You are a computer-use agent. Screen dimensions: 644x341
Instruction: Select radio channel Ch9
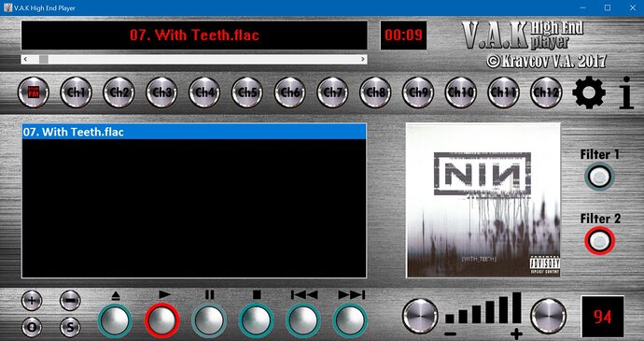(x=418, y=92)
